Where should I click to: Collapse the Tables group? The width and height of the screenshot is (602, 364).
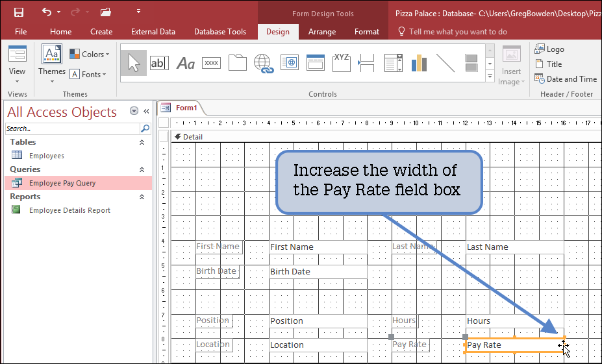142,142
